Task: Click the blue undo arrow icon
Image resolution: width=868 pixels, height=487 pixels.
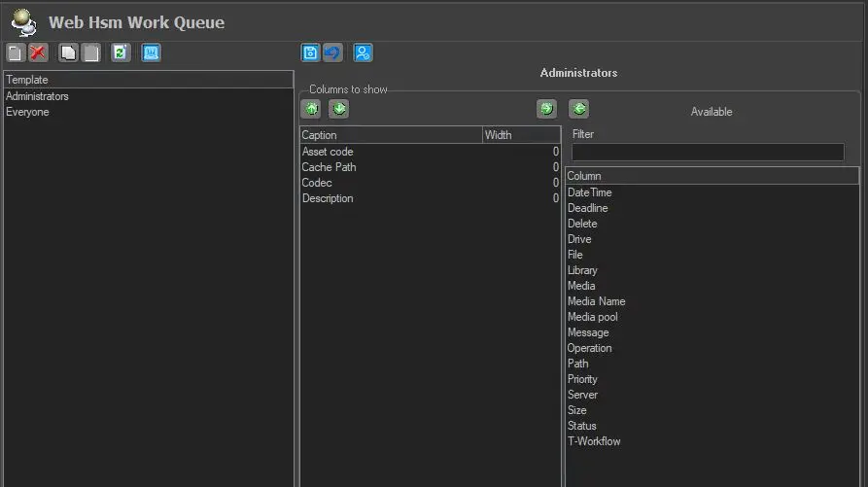Action: pyautogui.click(x=332, y=53)
